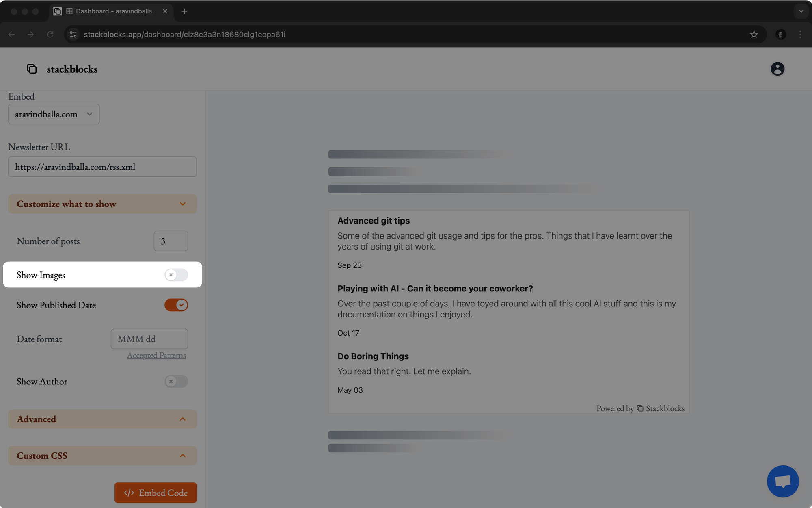Click the user profile icon
Image resolution: width=812 pixels, height=508 pixels.
tap(777, 68)
